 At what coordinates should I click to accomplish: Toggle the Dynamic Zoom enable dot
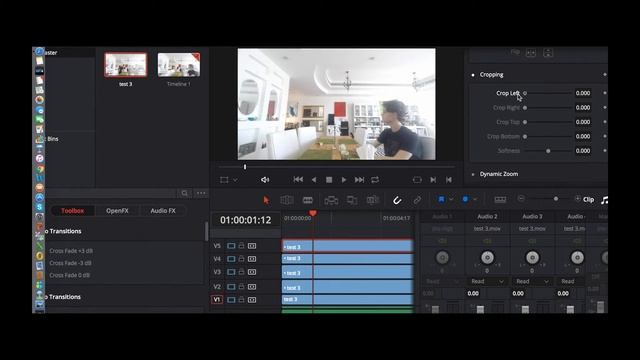click(x=473, y=174)
